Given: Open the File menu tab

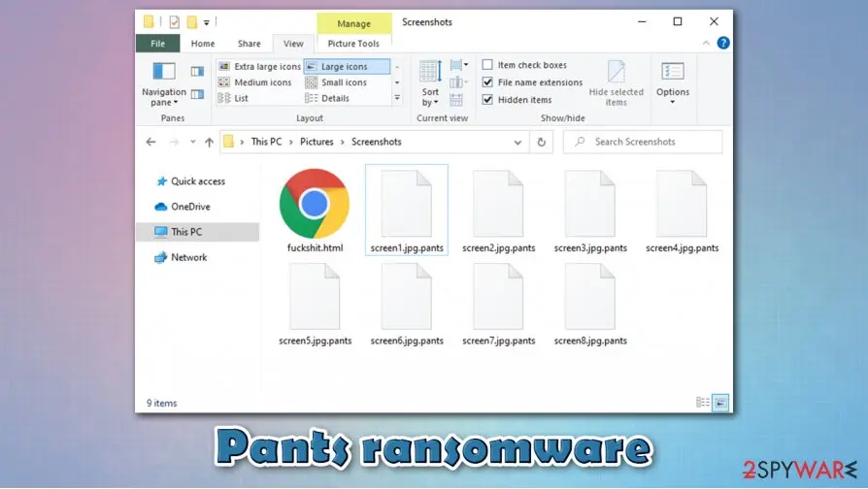Looking at the screenshot, I should [x=157, y=44].
